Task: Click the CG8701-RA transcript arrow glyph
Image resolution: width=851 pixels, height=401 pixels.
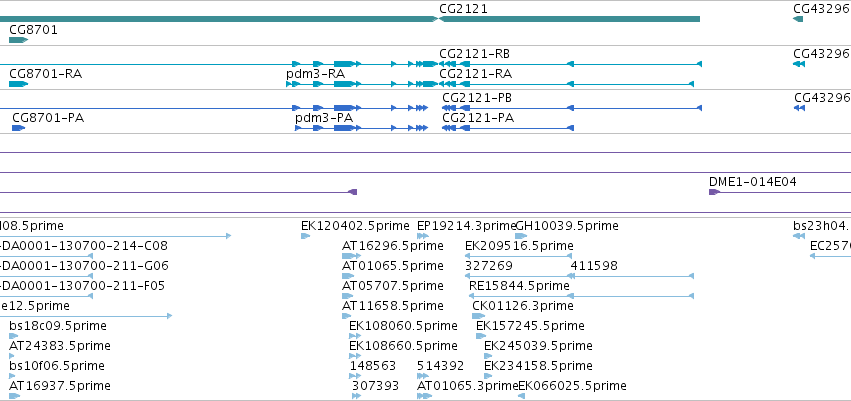Action: tap(18, 84)
